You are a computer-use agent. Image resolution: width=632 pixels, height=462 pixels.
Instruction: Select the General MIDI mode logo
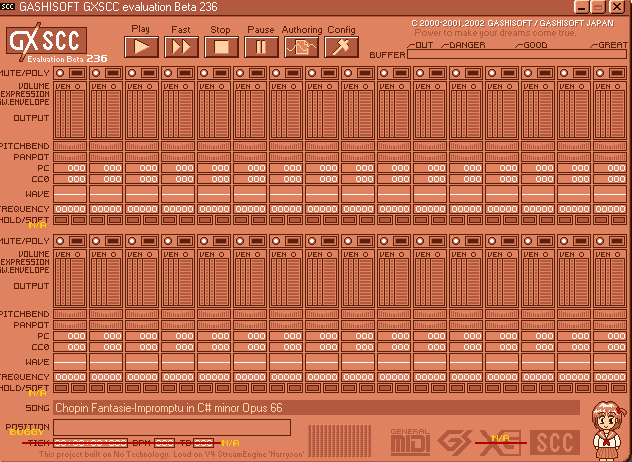tap(410, 442)
